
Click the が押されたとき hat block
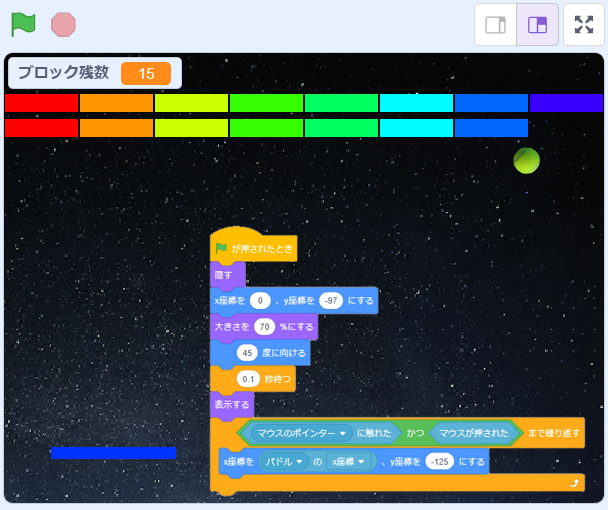click(254, 245)
